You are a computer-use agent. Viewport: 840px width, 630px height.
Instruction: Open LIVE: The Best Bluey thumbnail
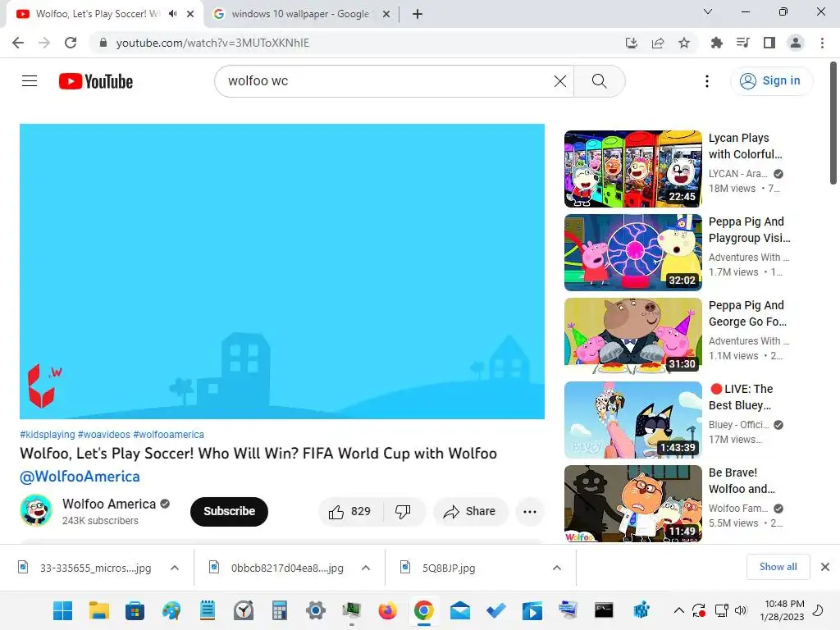click(x=633, y=419)
